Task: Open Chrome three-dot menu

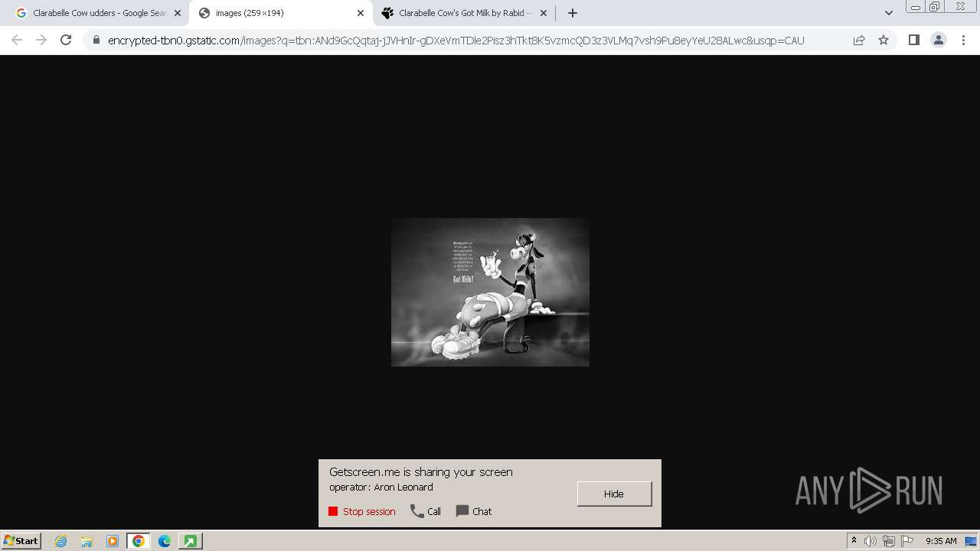Action: [963, 40]
